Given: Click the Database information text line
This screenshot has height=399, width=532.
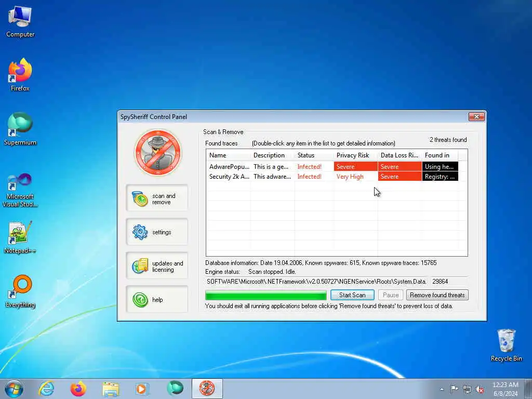Looking at the screenshot, I should pyautogui.click(x=321, y=262).
